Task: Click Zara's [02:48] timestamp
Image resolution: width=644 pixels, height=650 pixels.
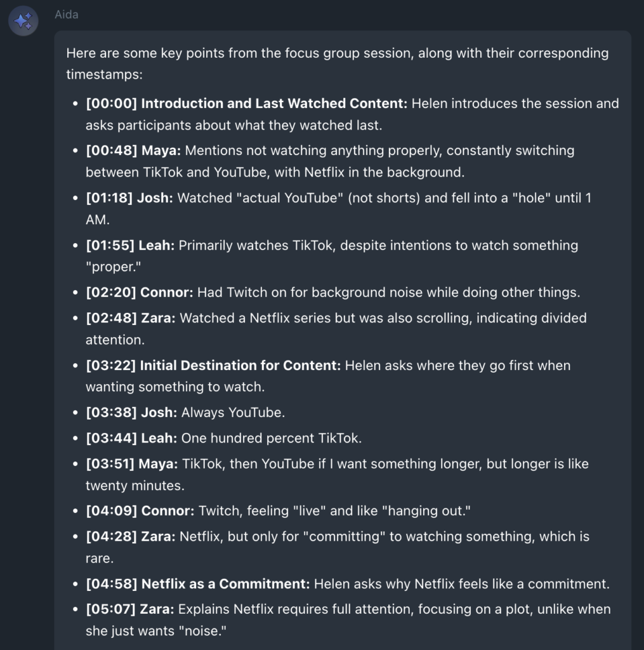Action: click(x=111, y=318)
